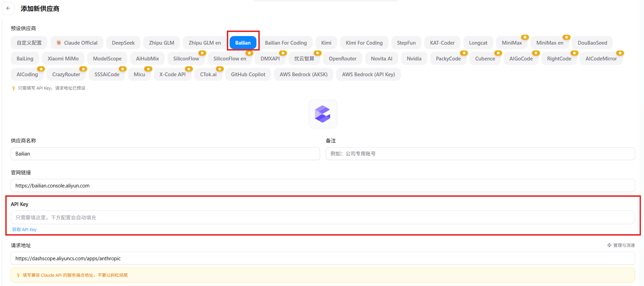
Task: Select the ModelScope preset
Action: [x=107, y=59]
